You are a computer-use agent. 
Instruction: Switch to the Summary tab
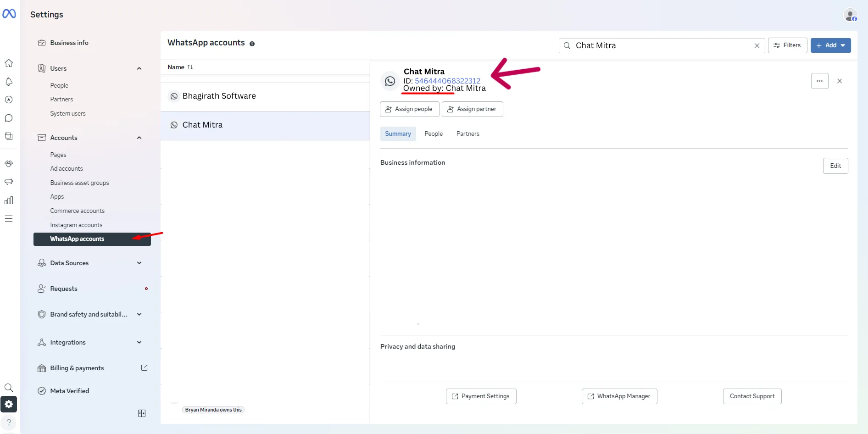coord(398,134)
